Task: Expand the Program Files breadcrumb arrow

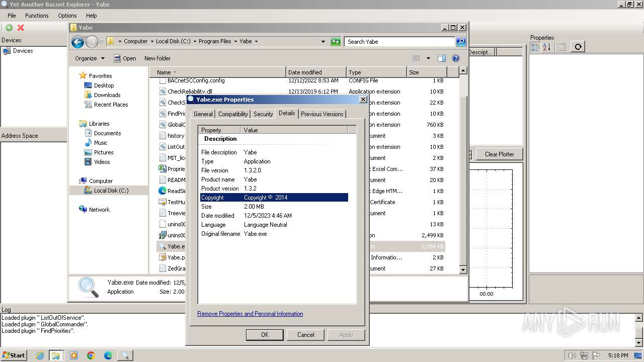Action: point(235,42)
